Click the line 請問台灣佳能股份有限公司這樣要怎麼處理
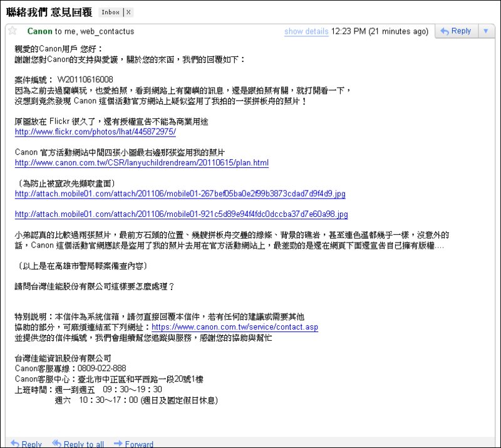 click(95, 286)
